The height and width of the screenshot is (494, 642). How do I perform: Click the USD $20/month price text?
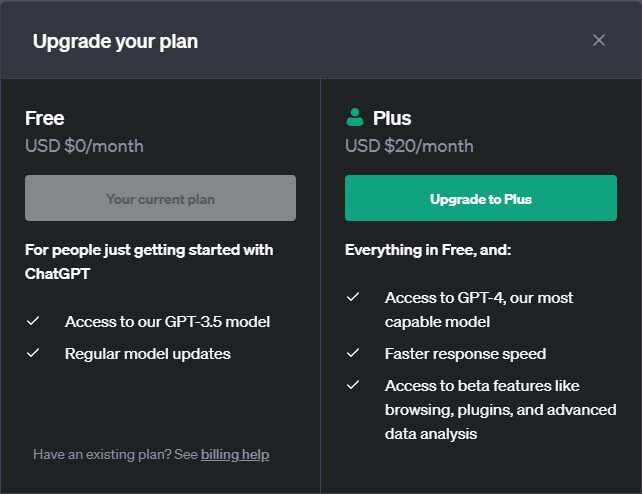(409, 146)
